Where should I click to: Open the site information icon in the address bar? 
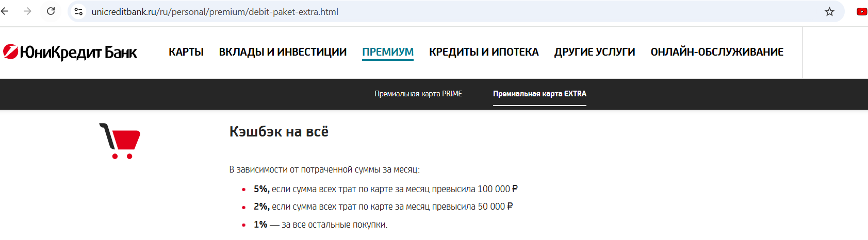(78, 11)
